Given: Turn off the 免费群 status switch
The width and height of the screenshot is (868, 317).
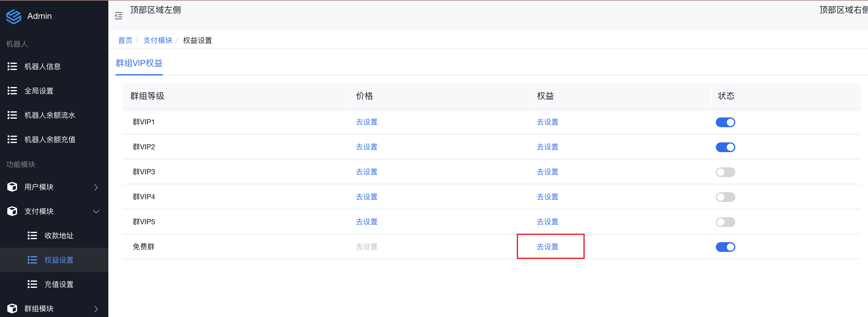Looking at the screenshot, I should tap(725, 247).
